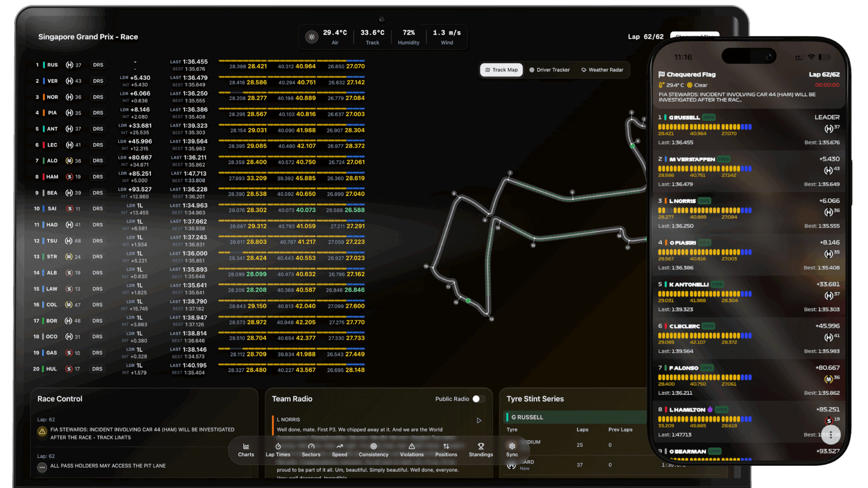
Task: Tap the three-dot floating menu button on phone
Action: pos(830,435)
